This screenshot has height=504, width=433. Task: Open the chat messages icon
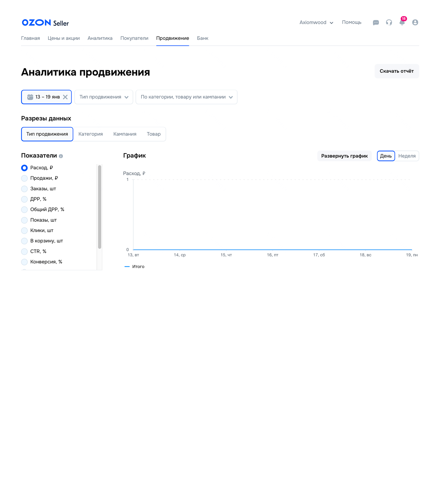[376, 23]
